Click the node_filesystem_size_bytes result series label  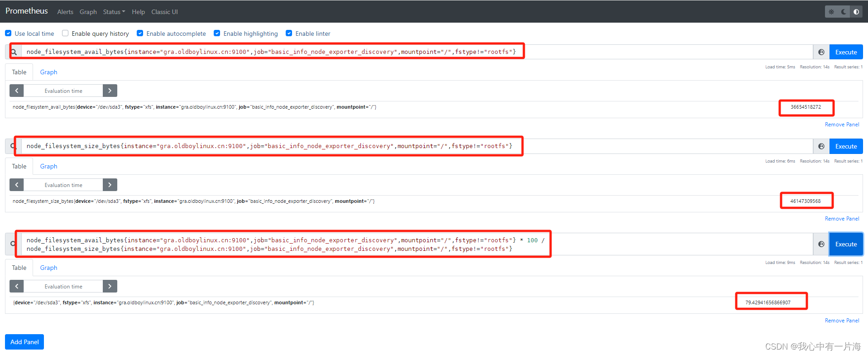pyautogui.click(x=193, y=201)
